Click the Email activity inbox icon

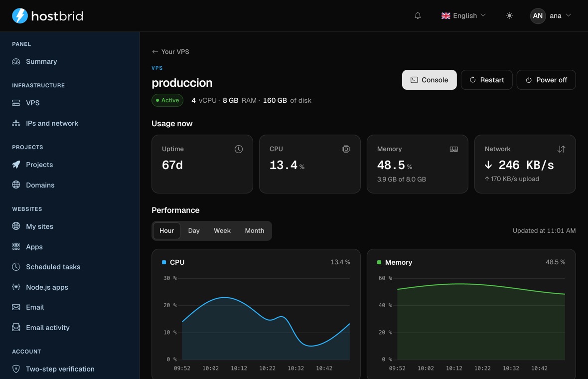[16, 327]
